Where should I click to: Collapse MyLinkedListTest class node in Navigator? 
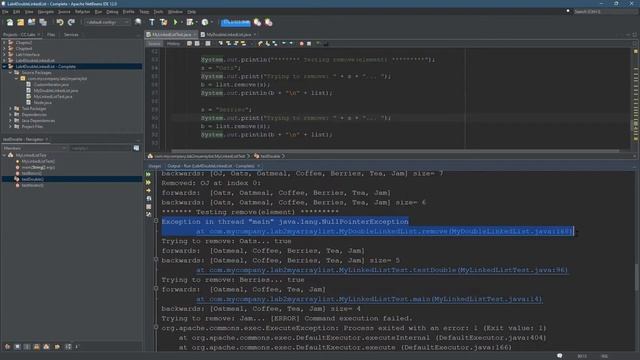pos(4,155)
